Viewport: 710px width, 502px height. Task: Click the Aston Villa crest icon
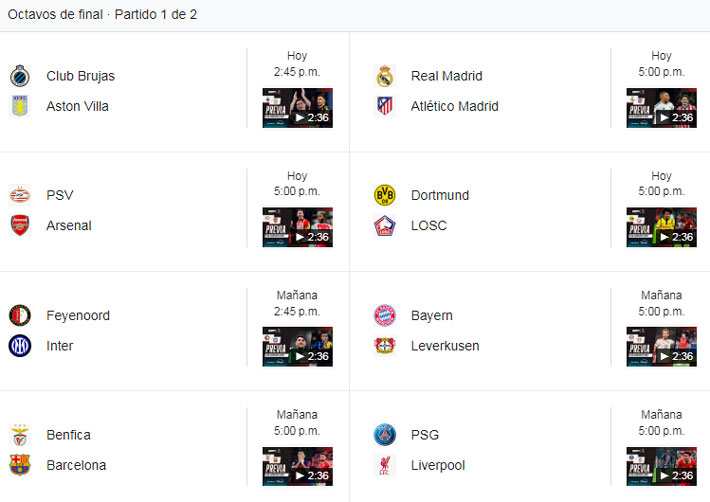pos(20,106)
